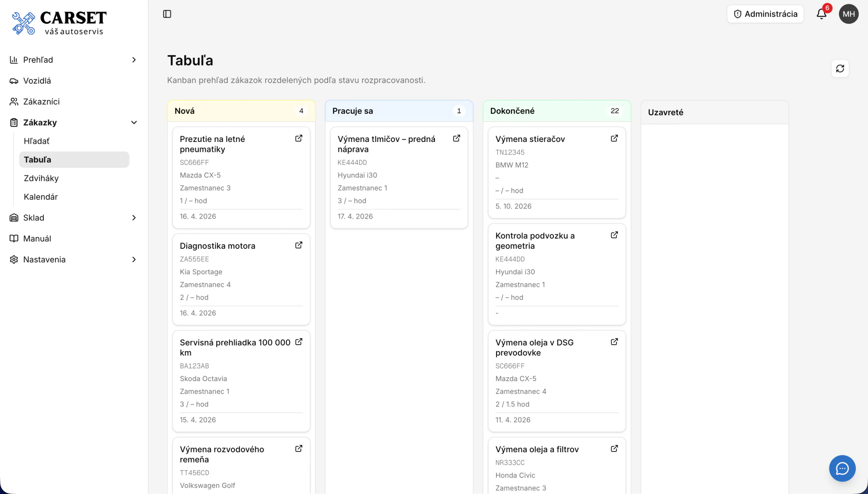Screen dimensions: 868x494
Task: Click the Dokončené column header
Action: 557,111
